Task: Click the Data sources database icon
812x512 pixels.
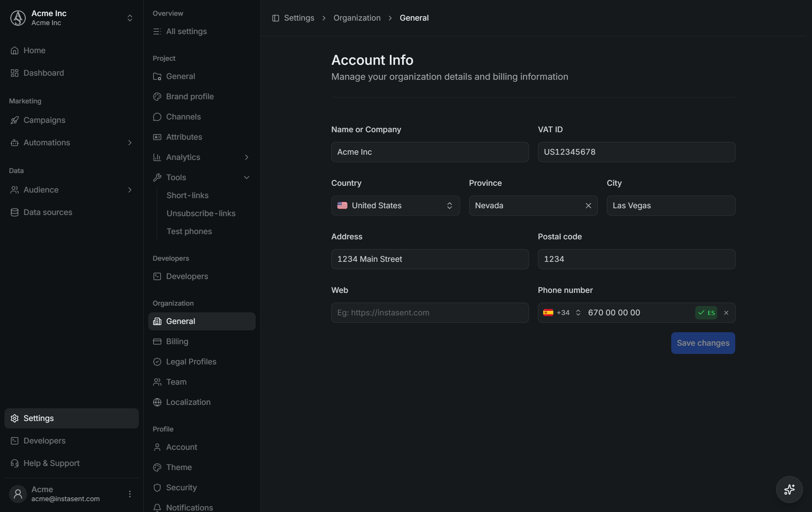Action: click(15, 212)
